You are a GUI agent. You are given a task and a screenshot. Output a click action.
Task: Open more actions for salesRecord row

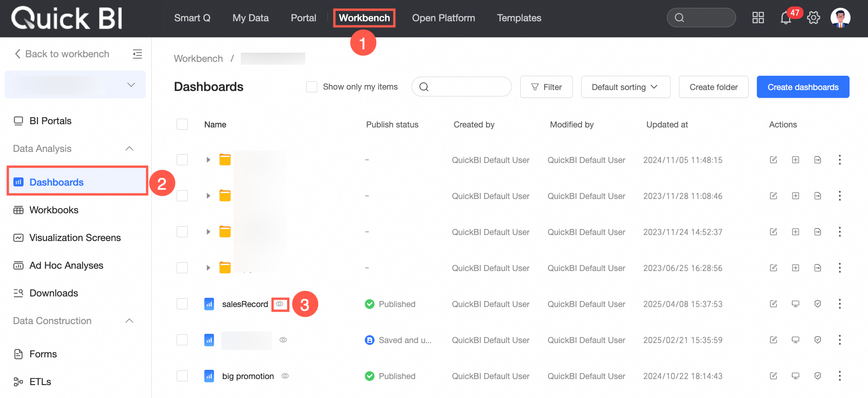point(840,304)
